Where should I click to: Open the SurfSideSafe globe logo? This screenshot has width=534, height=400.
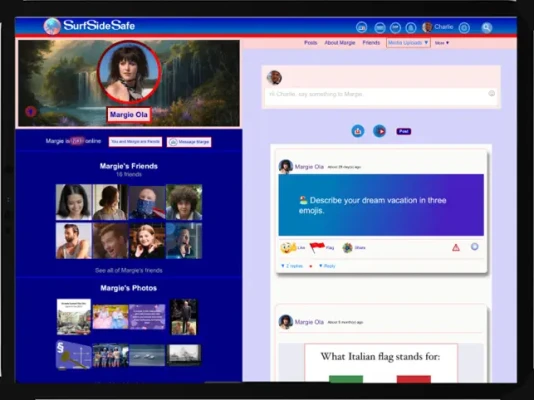point(52,26)
